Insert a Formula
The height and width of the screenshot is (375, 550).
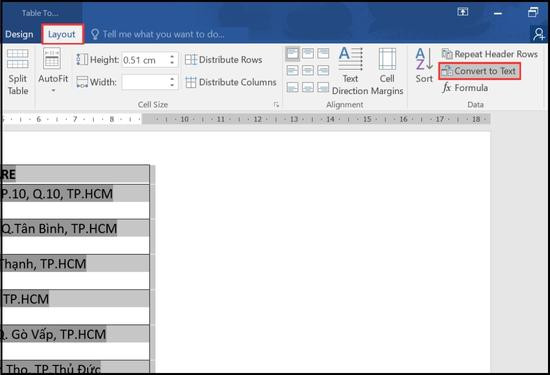click(465, 88)
